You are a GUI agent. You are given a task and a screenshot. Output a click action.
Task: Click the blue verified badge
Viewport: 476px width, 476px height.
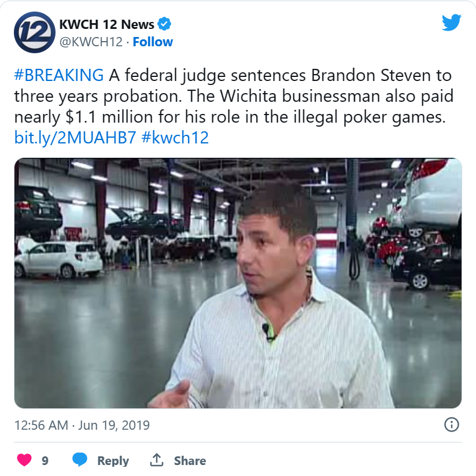[164, 24]
